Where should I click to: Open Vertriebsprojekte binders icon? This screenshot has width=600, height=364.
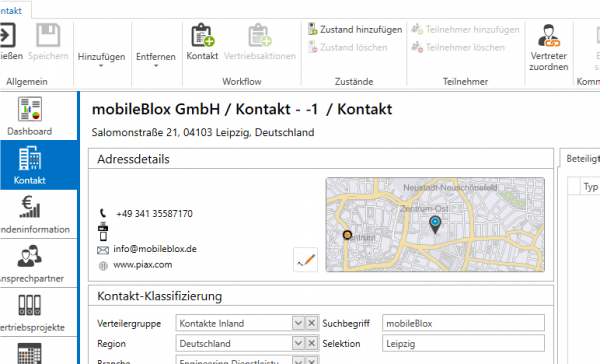[x=29, y=305]
